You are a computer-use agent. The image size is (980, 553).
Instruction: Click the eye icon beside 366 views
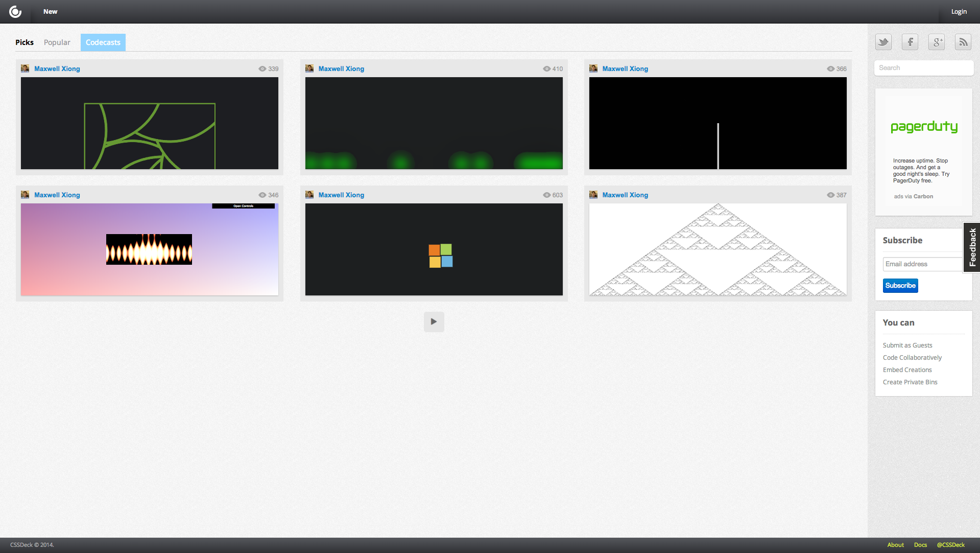point(831,69)
